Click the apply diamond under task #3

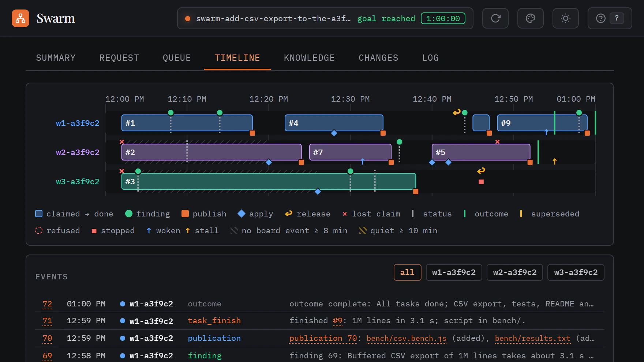[x=318, y=191]
